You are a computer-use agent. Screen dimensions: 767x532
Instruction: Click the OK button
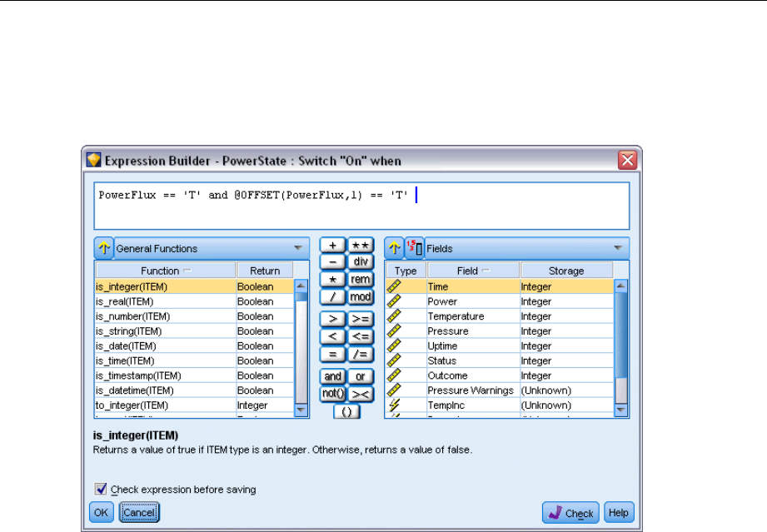tap(102, 513)
